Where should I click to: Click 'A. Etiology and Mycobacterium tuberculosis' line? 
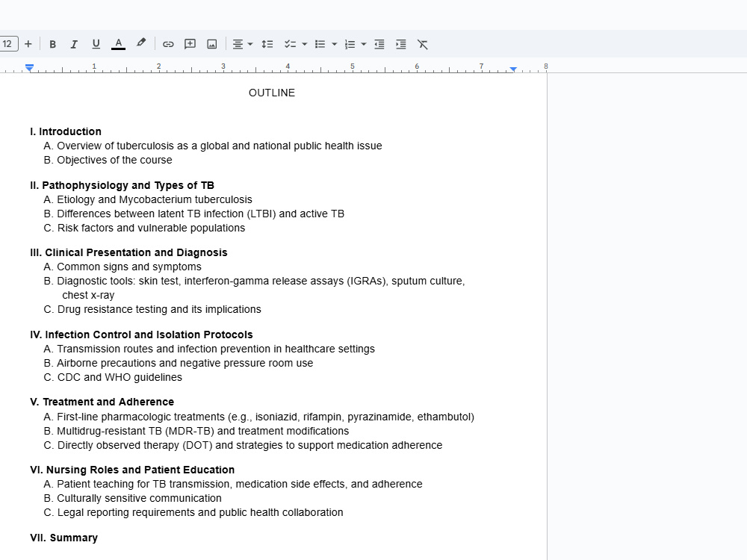pyautogui.click(x=148, y=199)
